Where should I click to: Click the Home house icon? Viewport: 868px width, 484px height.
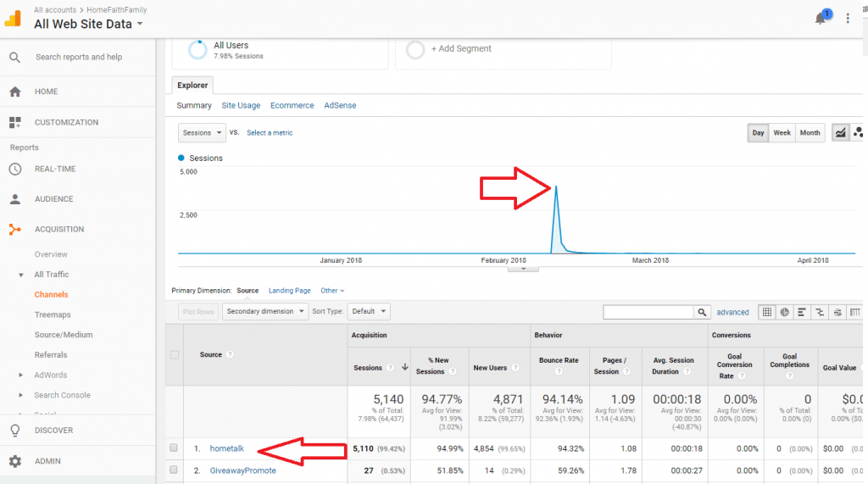pos(15,92)
